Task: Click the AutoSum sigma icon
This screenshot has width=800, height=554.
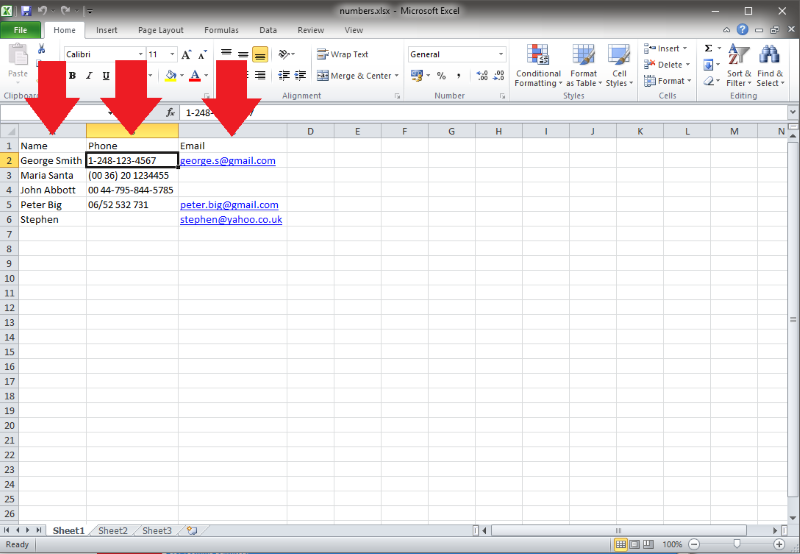Action: click(x=709, y=48)
